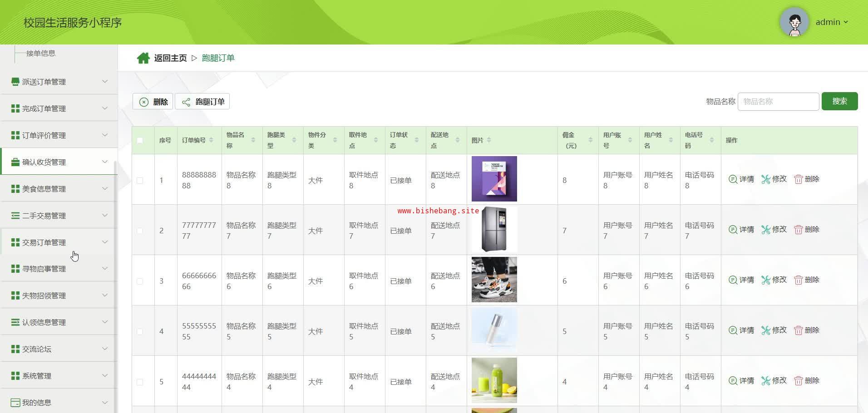The width and height of the screenshot is (868, 413).
Task: Click the sidebar vertical scrollbar
Action: 115,286
